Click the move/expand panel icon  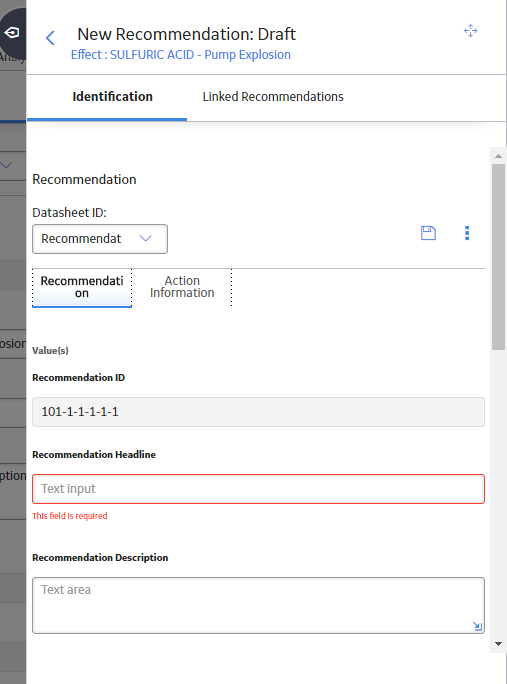(470, 31)
